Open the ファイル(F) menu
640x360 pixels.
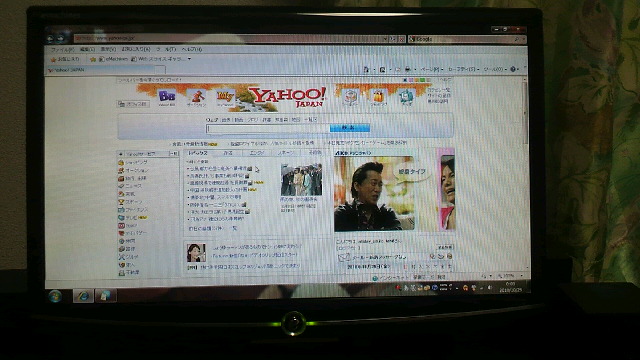tap(62, 49)
